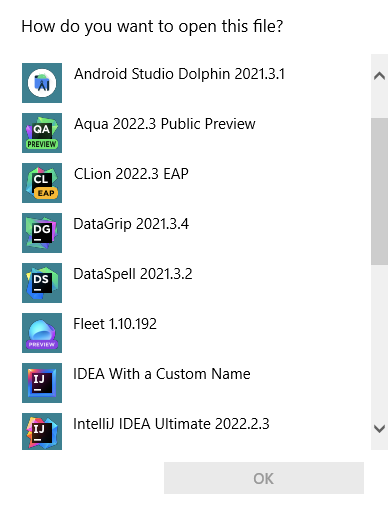The height and width of the screenshot is (515, 388).
Task: Pick CLion 2022.3 EAP label
Action: (131, 174)
